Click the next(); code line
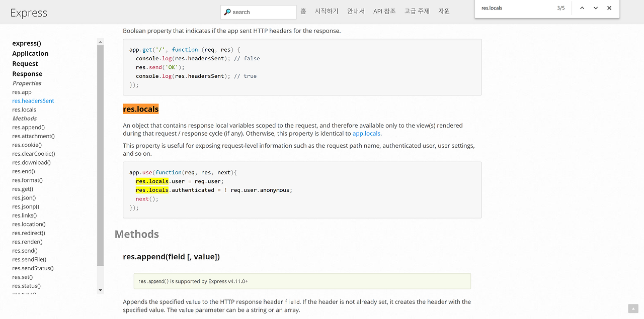The width and height of the screenshot is (644, 319). [x=147, y=199]
